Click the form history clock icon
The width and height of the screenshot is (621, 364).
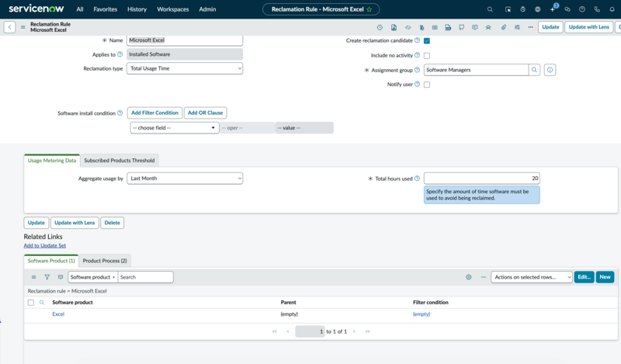click(380, 27)
